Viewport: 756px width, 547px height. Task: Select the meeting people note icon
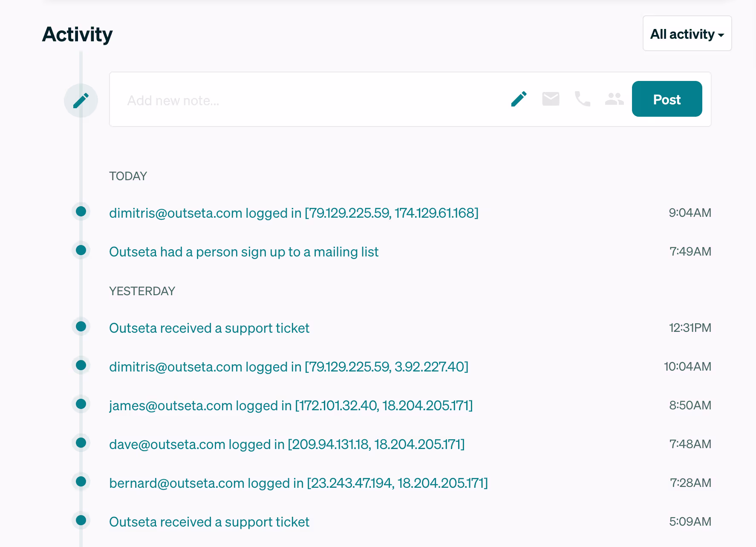pos(614,99)
